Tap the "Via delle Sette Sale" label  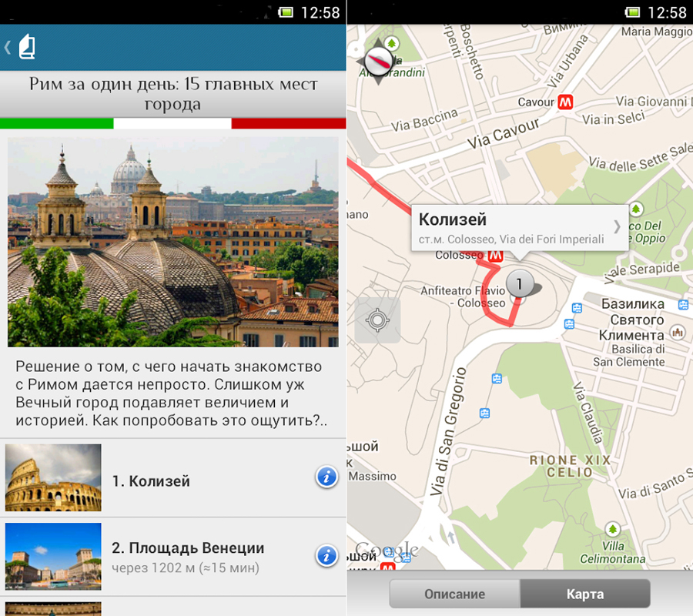coord(641,158)
